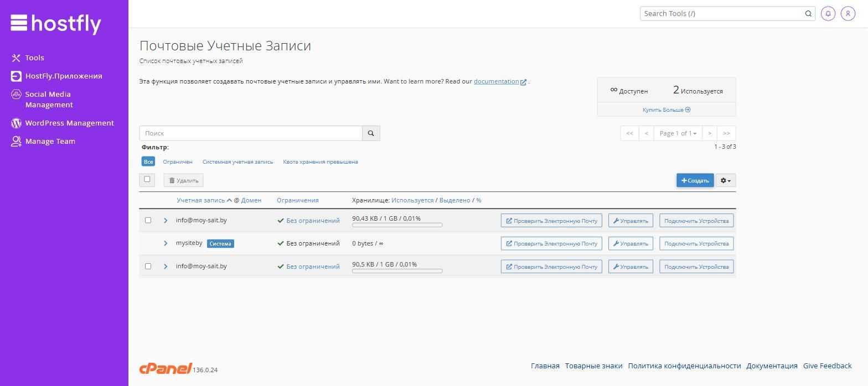Click the hostfly logo
Screen dimensions: 868x386
tap(56, 23)
